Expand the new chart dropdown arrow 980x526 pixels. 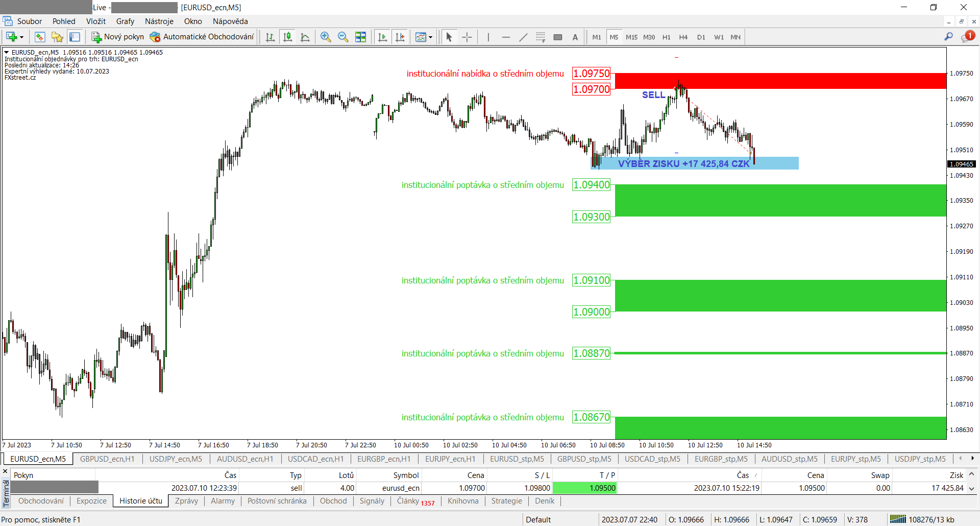[21, 37]
